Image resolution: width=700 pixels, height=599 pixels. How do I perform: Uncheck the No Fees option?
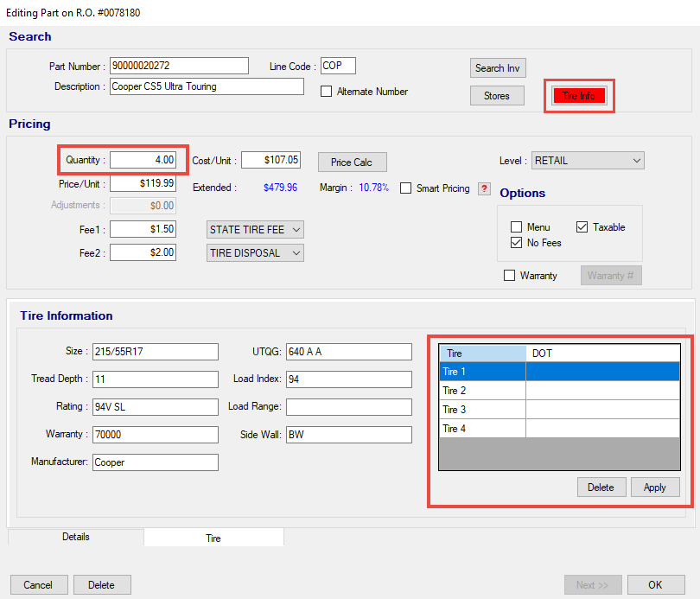[x=517, y=243]
